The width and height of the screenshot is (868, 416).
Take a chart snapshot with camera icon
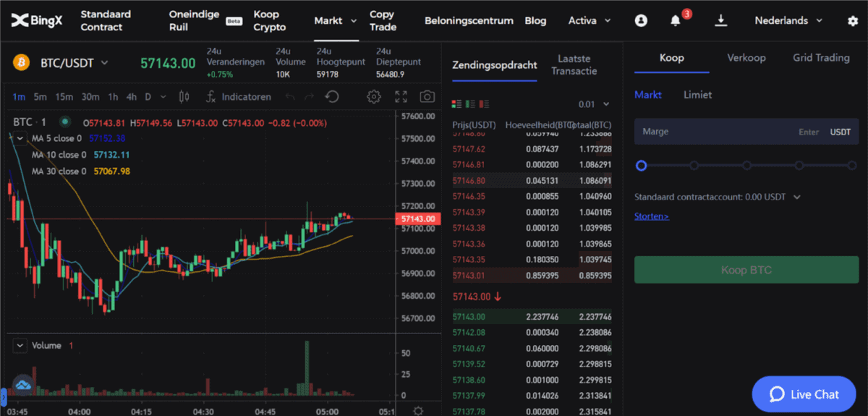click(427, 96)
